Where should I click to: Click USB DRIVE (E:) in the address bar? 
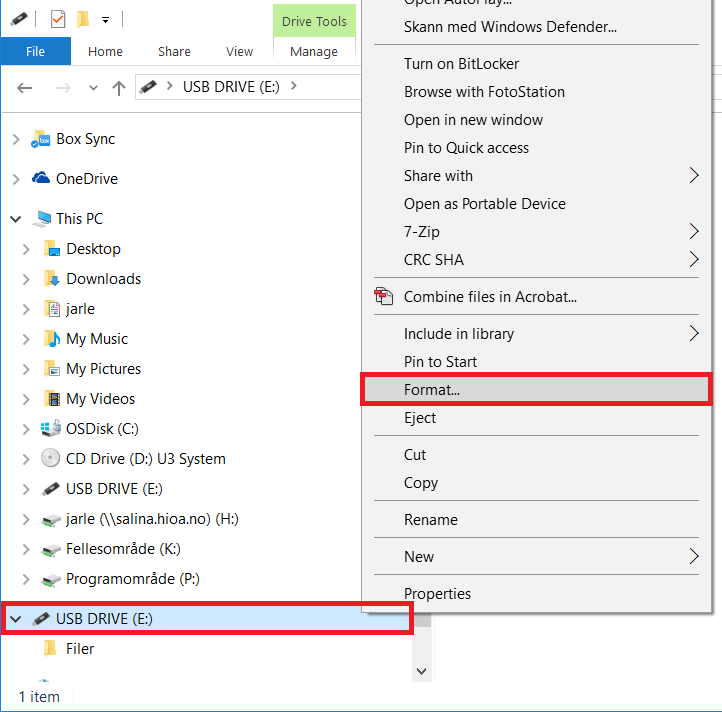[x=231, y=87]
